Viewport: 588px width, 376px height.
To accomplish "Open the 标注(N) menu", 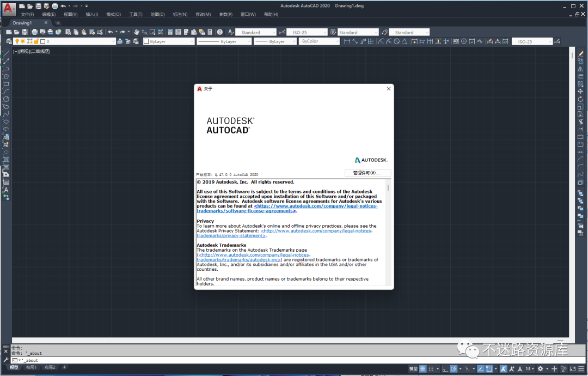I will pos(180,14).
